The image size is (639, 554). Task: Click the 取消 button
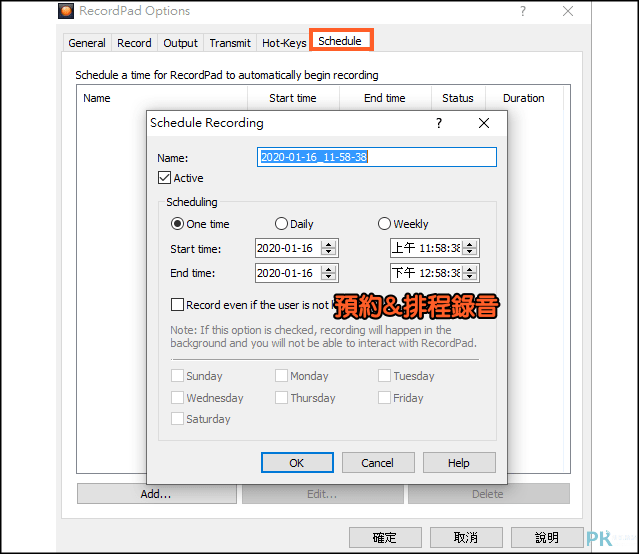[466, 537]
